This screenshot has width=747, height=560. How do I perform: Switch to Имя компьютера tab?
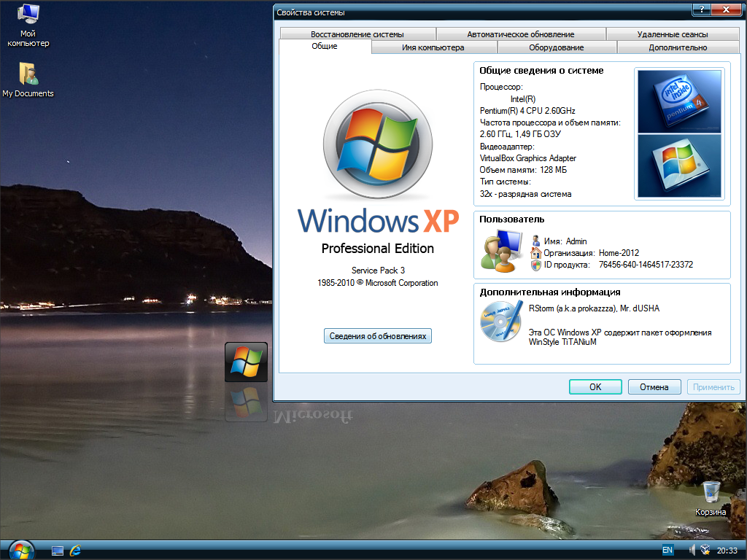coord(433,47)
